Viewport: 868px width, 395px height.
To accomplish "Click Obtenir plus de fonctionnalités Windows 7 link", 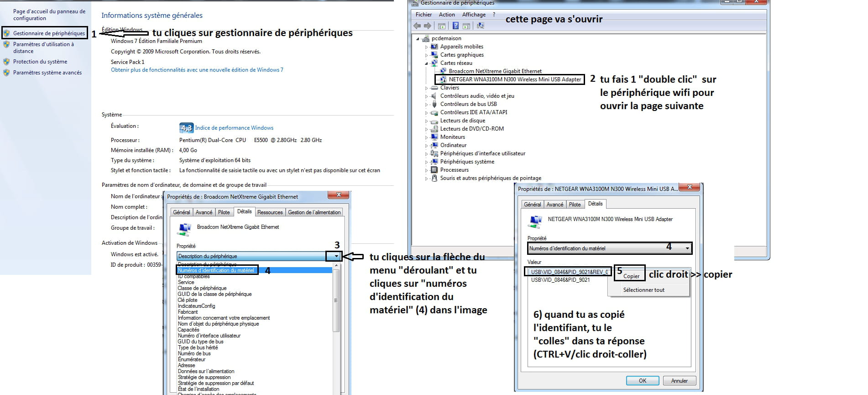I will (x=197, y=70).
